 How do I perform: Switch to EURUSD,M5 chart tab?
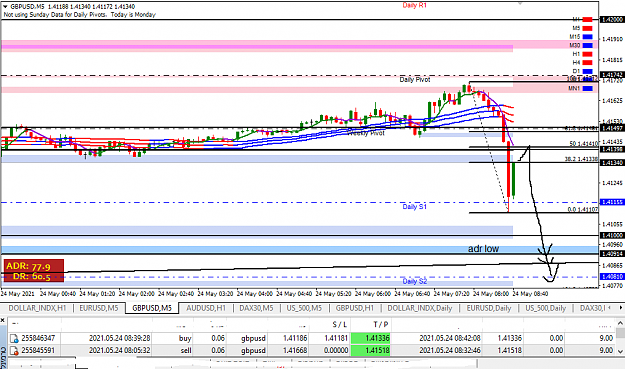(x=98, y=308)
